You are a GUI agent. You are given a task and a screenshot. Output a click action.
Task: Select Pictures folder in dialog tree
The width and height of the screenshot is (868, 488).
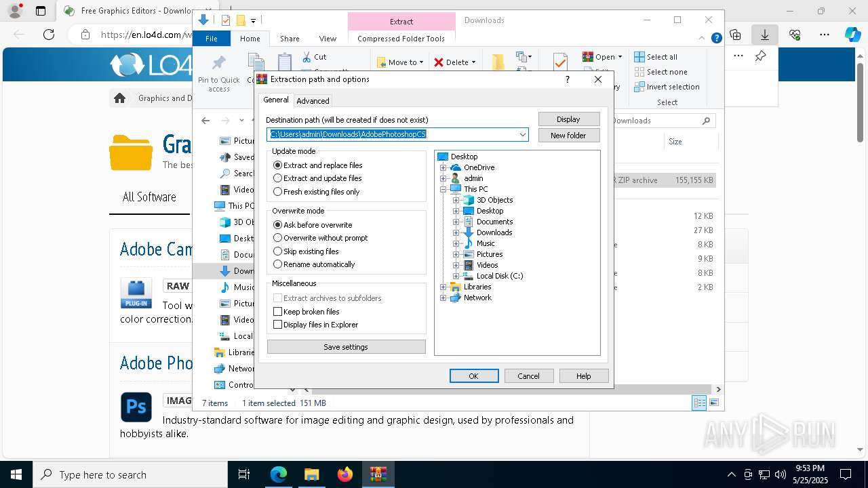(x=490, y=254)
